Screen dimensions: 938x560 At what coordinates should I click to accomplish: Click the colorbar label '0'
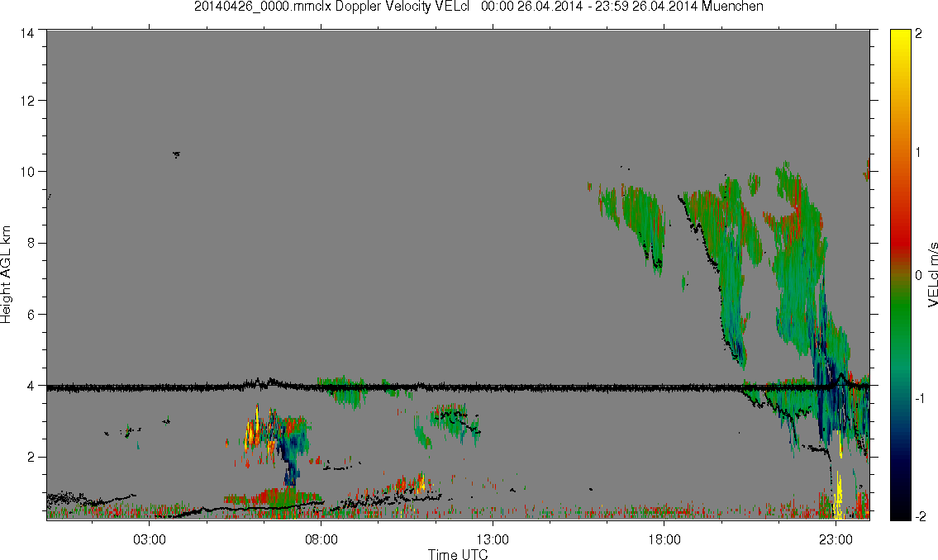tap(918, 275)
